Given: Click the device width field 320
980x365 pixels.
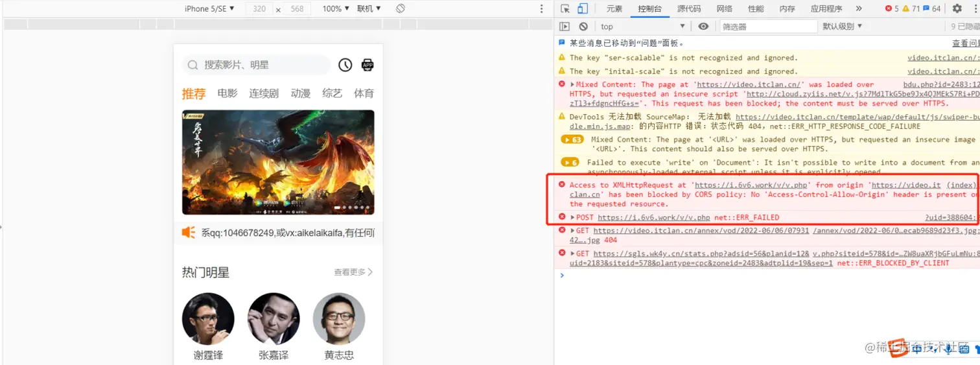Looking at the screenshot, I should 259,9.
